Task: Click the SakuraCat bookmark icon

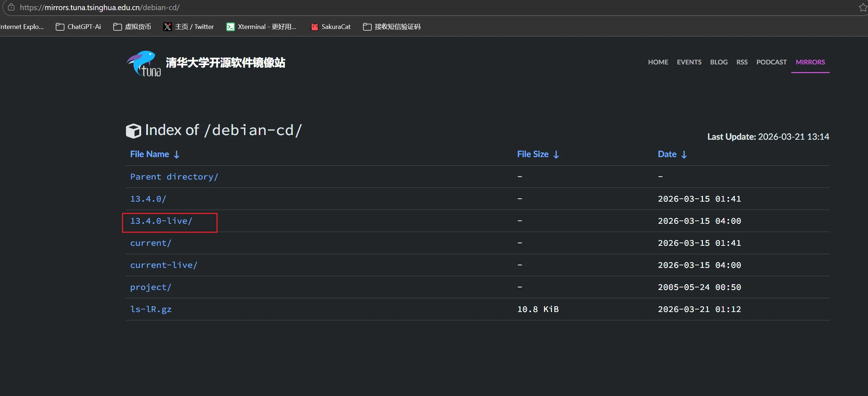Action: coord(314,26)
